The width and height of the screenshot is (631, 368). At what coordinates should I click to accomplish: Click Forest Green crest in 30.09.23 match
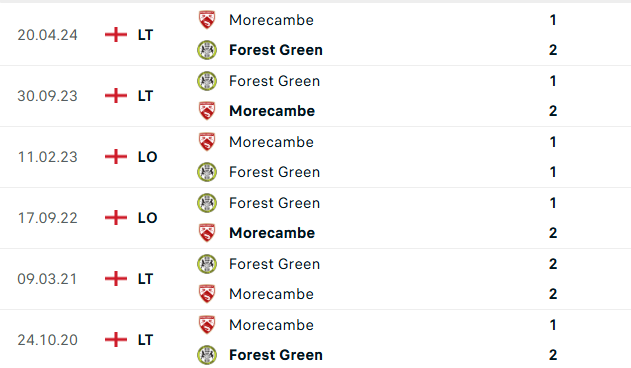click(x=207, y=81)
